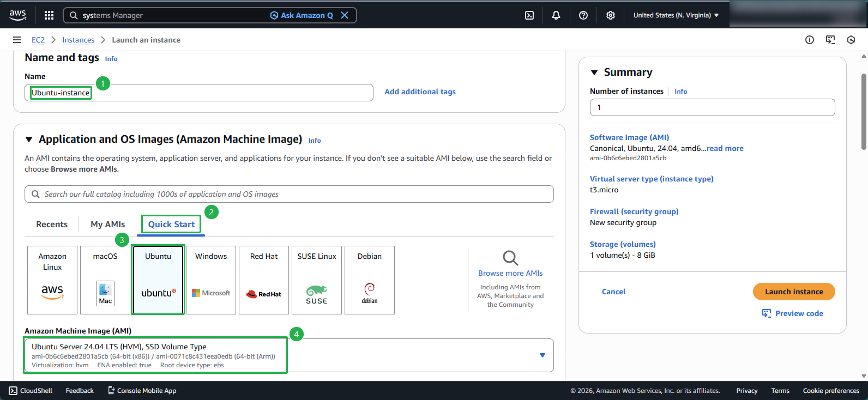Clear the search with the X icon
The width and height of the screenshot is (868, 400).
[345, 15]
